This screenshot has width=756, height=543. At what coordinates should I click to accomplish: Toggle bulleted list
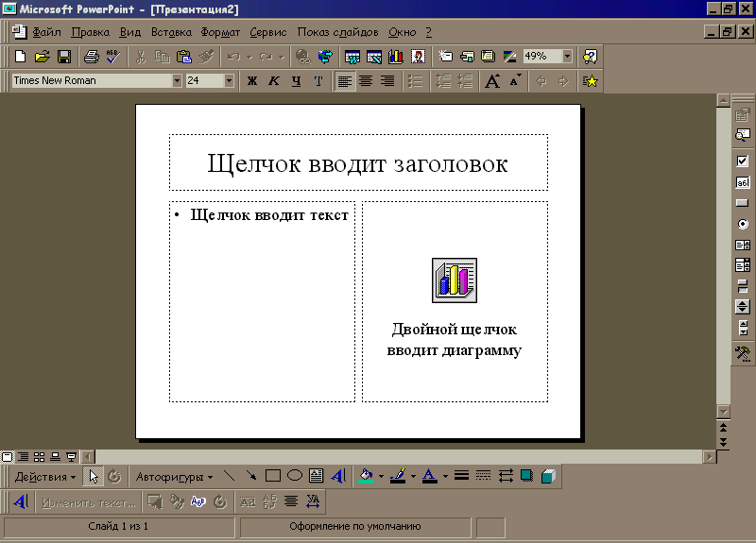pyautogui.click(x=415, y=81)
